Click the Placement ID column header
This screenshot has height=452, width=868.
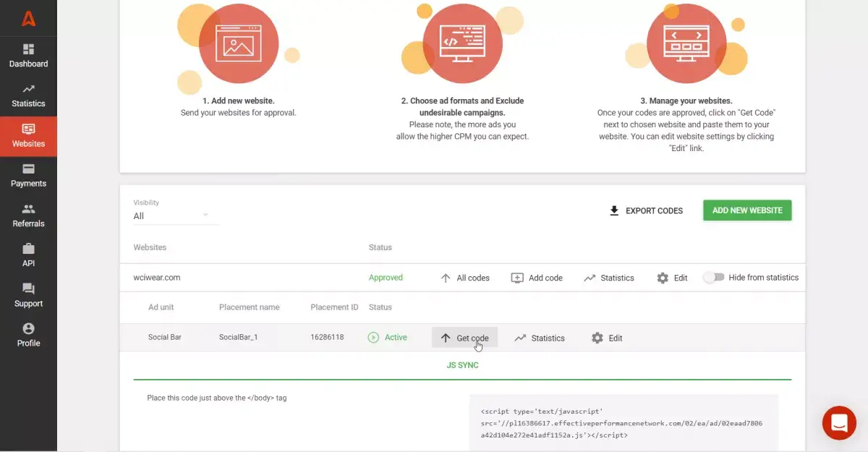coord(334,307)
